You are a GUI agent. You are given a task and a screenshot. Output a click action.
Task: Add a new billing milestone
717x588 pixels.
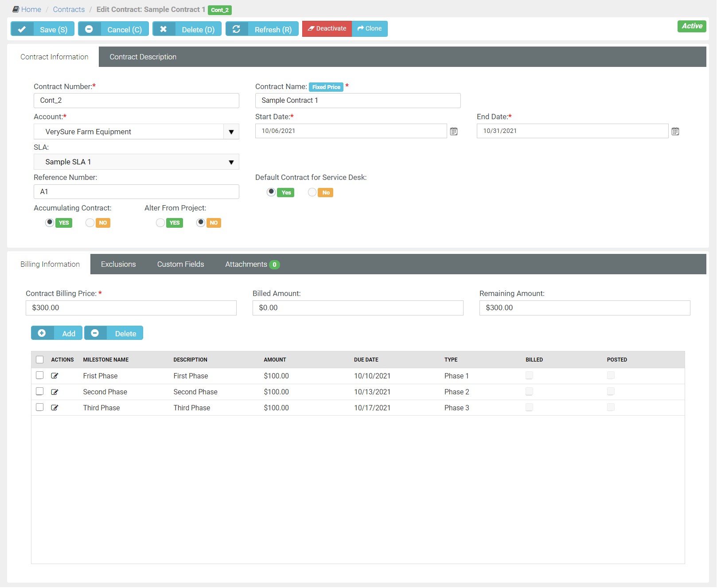[x=57, y=333]
